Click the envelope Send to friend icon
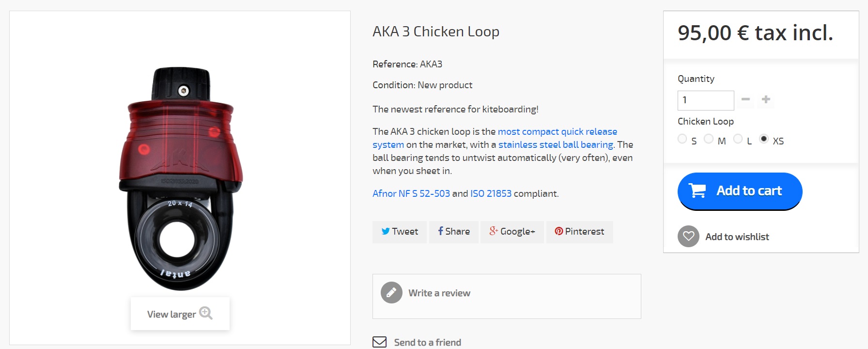The image size is (868, 349). (380, 342)
